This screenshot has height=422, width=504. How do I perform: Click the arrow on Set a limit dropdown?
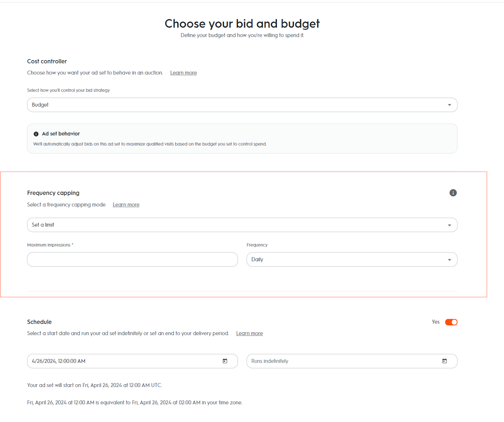[x=449, y=225]
